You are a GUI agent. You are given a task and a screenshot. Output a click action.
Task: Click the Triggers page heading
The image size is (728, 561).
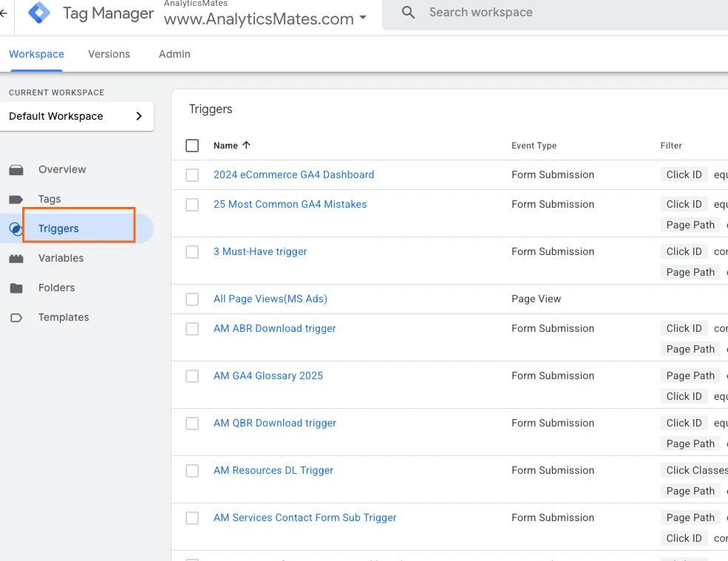(x=211, y=109)
